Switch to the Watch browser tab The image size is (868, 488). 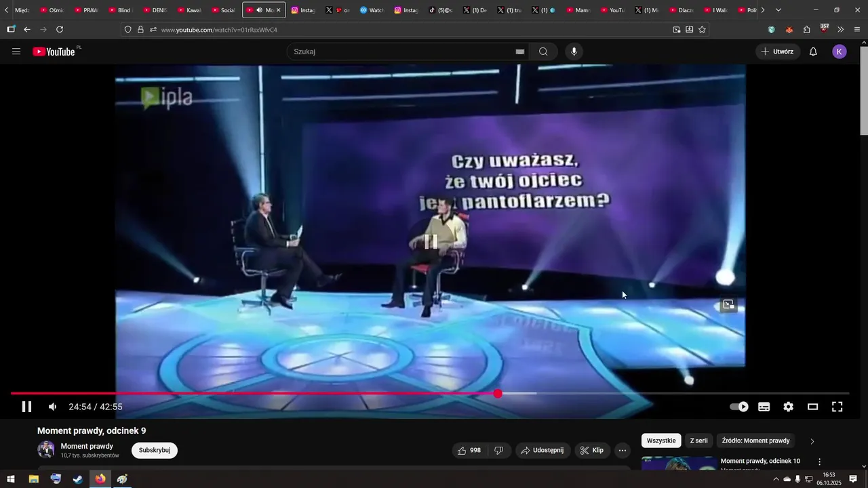(372, 10)
